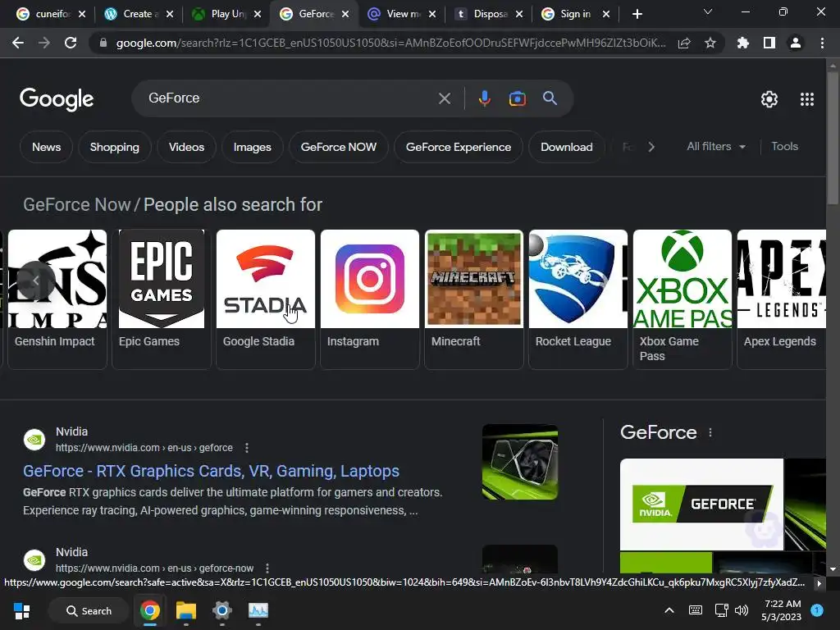Bookmark this page with the star icon

tap(710, 43)
